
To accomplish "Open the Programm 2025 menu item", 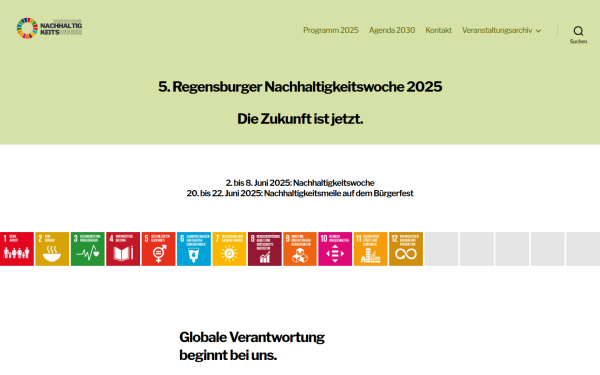I will pyautogui.click(x=331, y=30).
